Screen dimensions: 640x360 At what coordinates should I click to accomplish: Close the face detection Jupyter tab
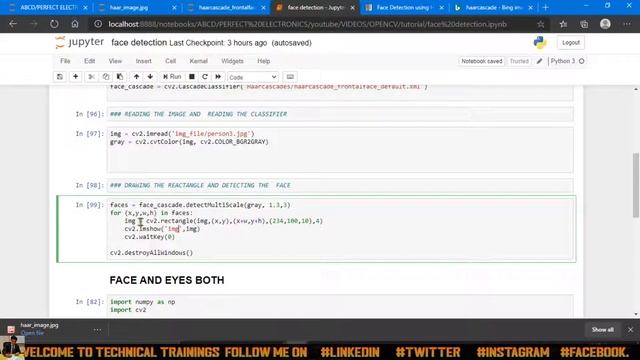click(x=353, y=8)
